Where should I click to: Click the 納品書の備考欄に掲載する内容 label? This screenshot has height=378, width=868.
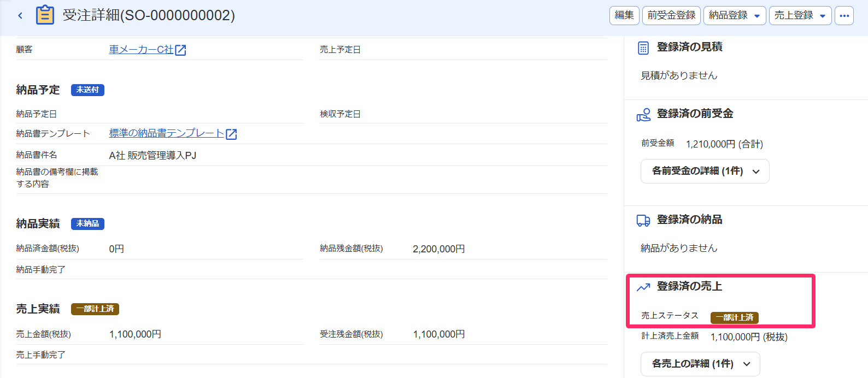coord(57,178)
